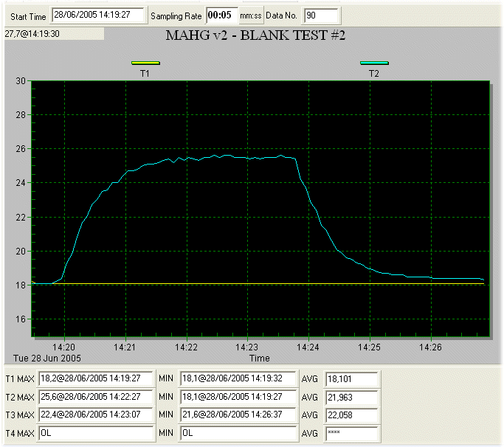This screenshot has width=504, height=447.
Task: Click the T3 MIN field 21,6@28/06/2005 14:26:37
Action: [x=238, y=415]
